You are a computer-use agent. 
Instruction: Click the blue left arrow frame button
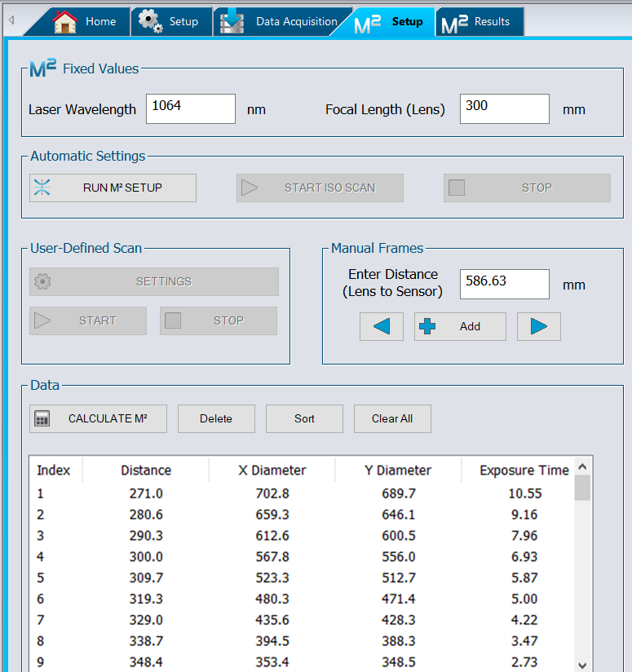382,326
